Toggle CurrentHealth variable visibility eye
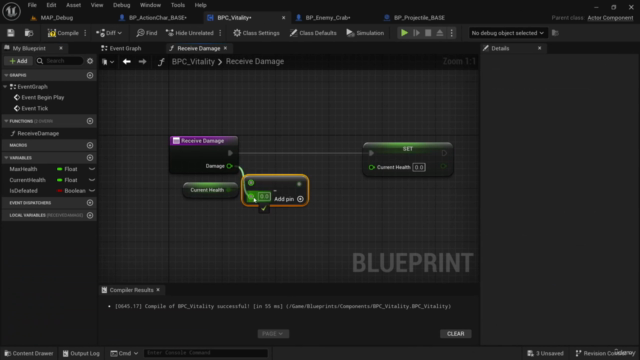This screenshot has height=360, width=640. tap(92, 180)
